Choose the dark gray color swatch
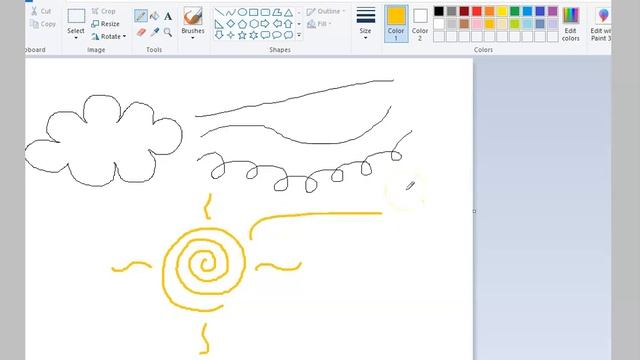Image resolution: width=640 pixels, height=360 pixels. (x=451, y=11)
